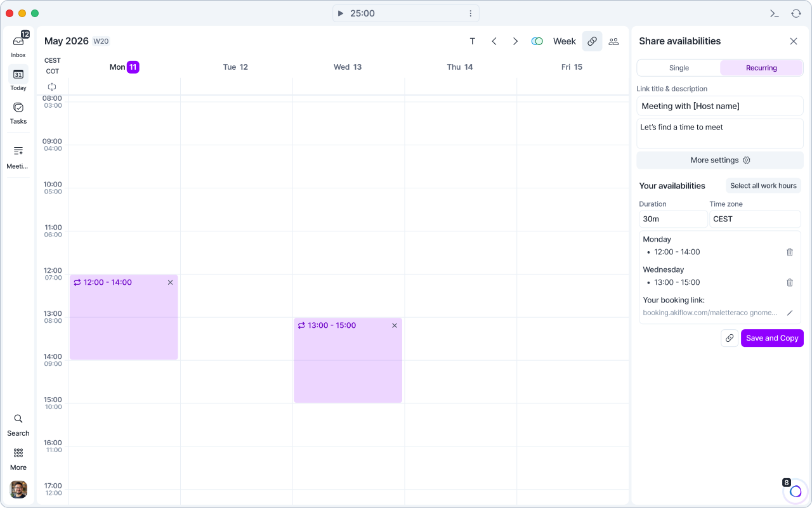
Task: Open the timer options three-dot menu
Action: pos(471,13)
